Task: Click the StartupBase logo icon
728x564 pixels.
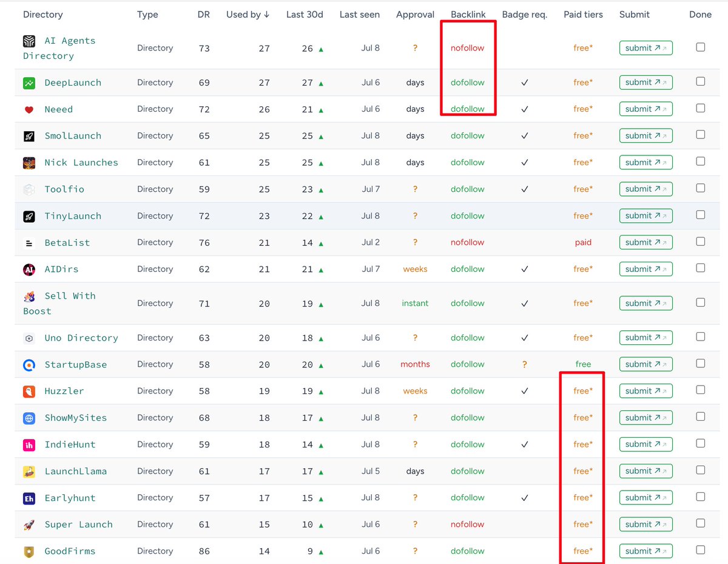Action: pyautogui.click(x=29, y=365)
